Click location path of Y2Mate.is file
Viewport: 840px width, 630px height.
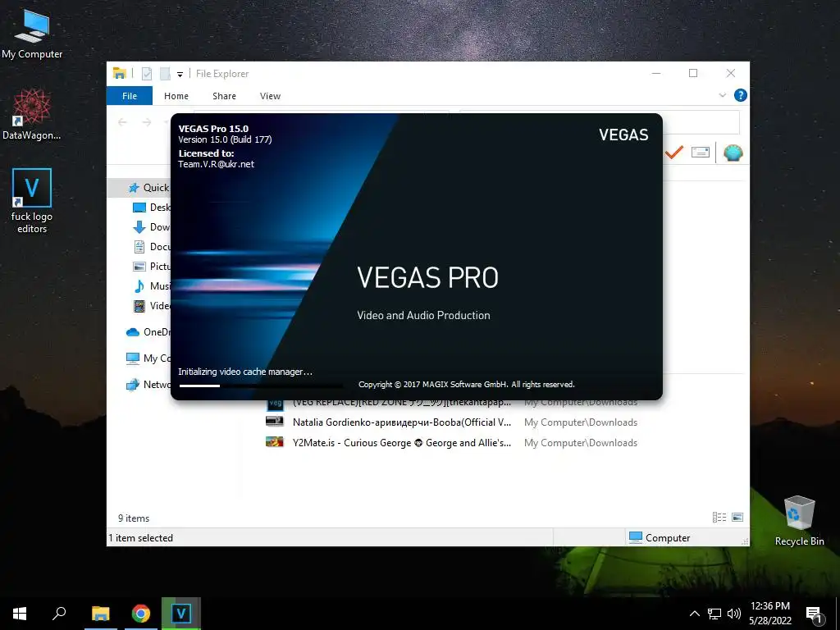581,443
